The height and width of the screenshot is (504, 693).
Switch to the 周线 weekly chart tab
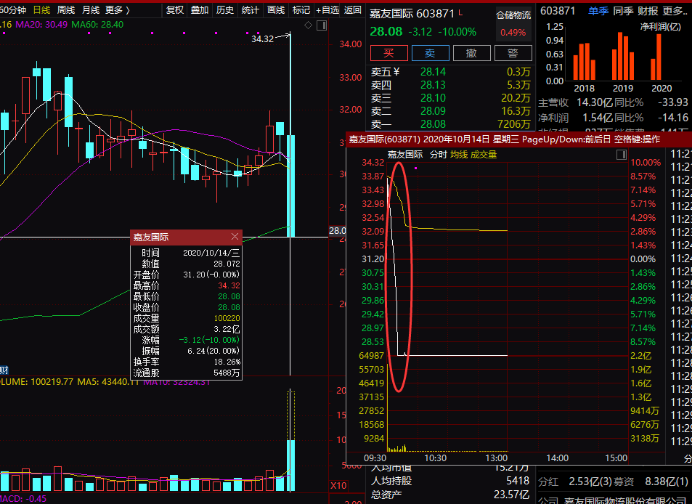[x=66, y=9]
